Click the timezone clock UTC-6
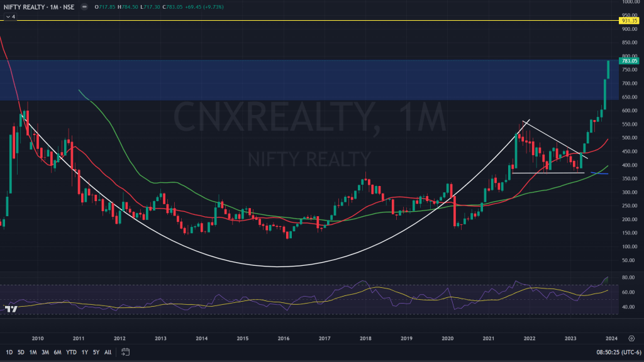Image resolution: width=644 pixels, height=362 pixels. tap(606, 352)
